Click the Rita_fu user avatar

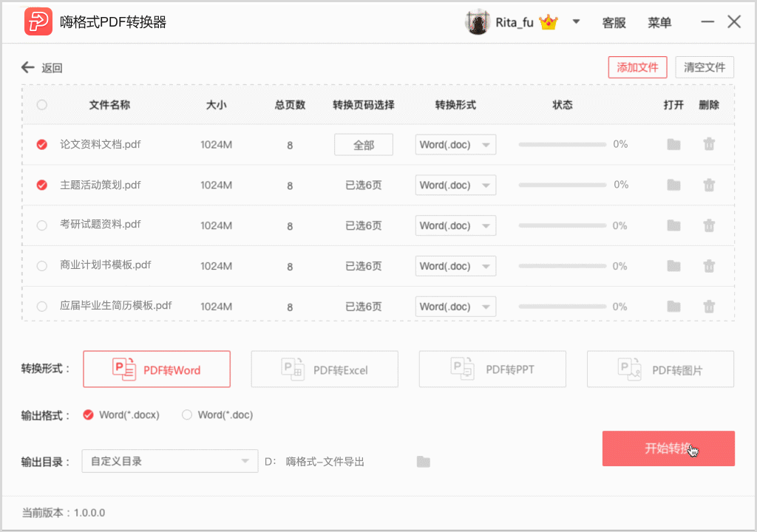(476, 22)
